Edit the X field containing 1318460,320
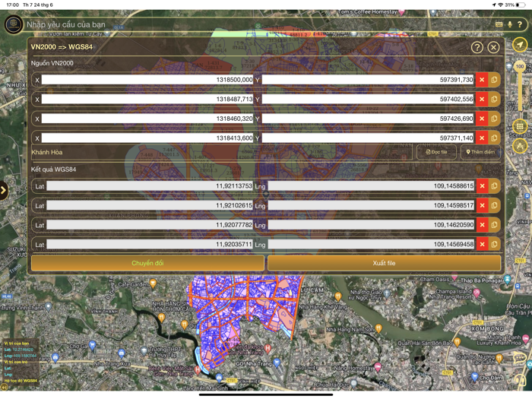 (x=147, y=119)
